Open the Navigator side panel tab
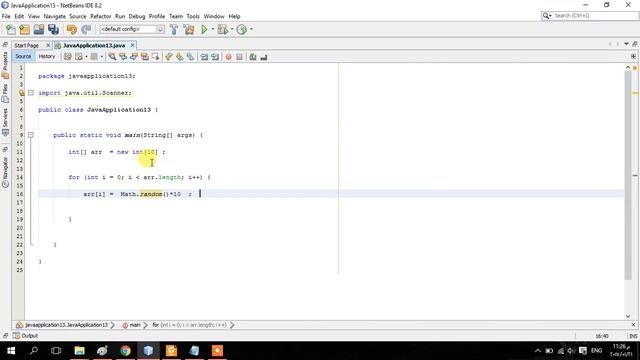Image resolution: width=640 pixels, height=360 pixels. 5,172
